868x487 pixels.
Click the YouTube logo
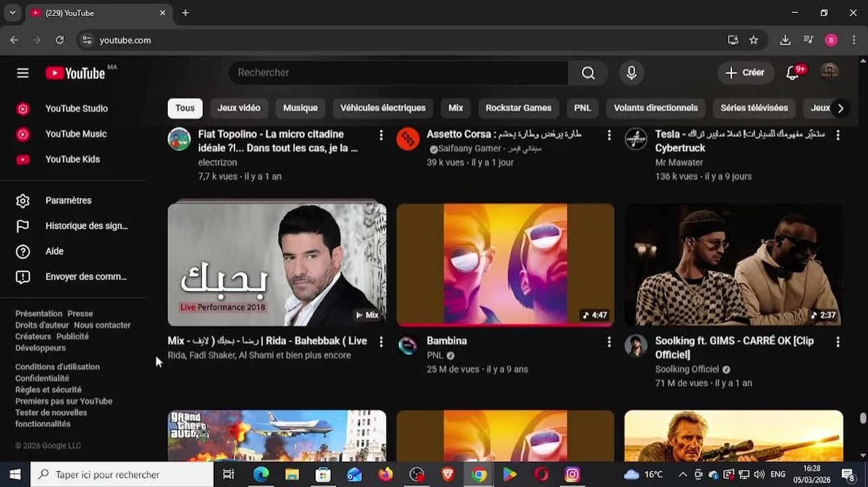(76, 73)
